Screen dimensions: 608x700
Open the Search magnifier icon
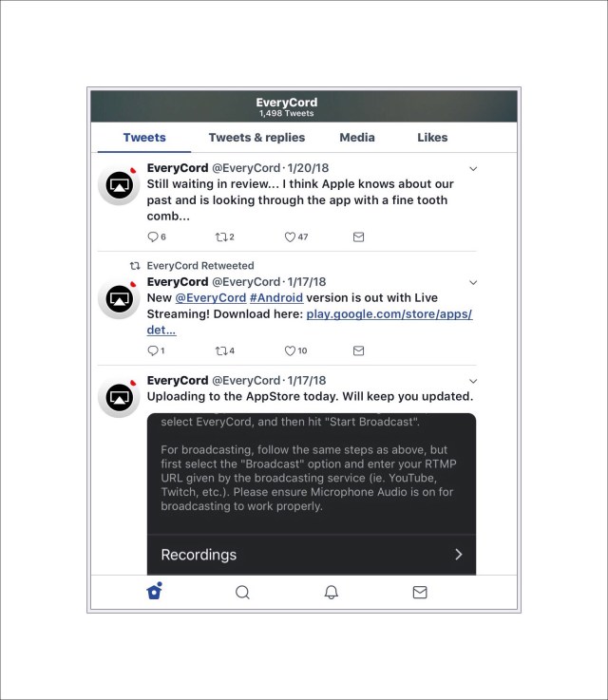[x=242, y=593]
